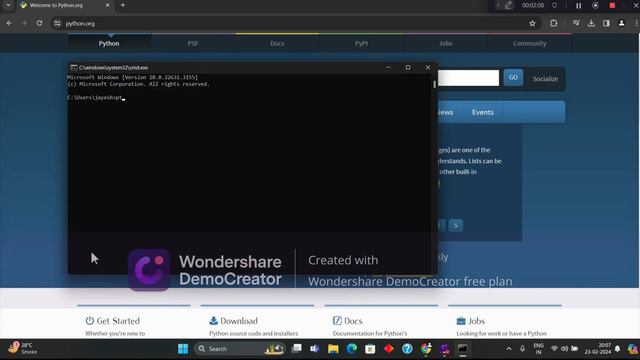Minimize the cmd.exe window

pos(388,67)
